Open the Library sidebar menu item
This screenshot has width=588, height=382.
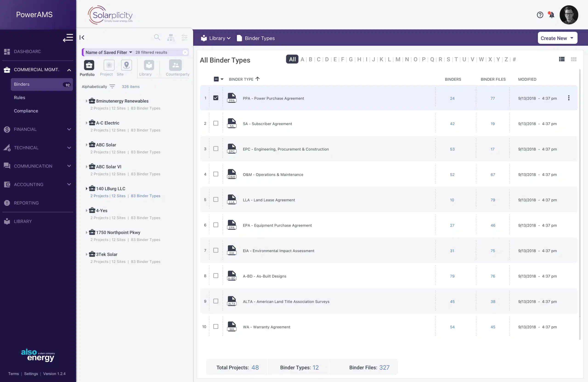click(23, 221)
